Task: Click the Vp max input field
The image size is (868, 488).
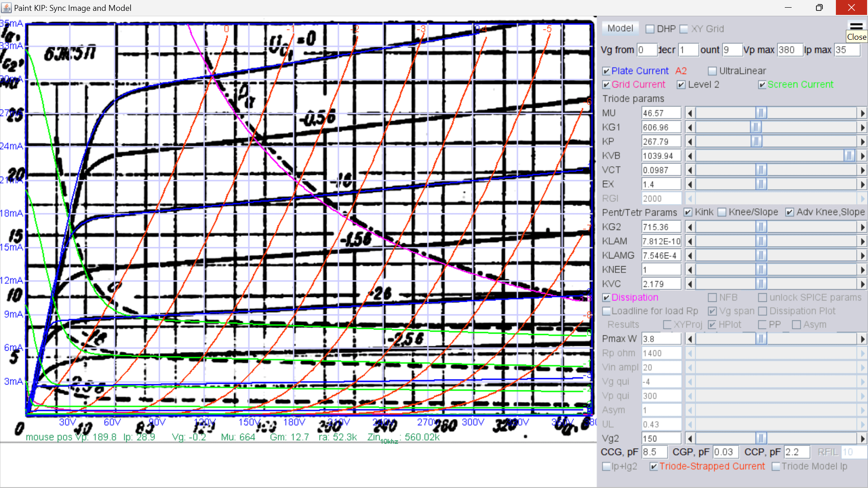Action: tap(789, 50)
